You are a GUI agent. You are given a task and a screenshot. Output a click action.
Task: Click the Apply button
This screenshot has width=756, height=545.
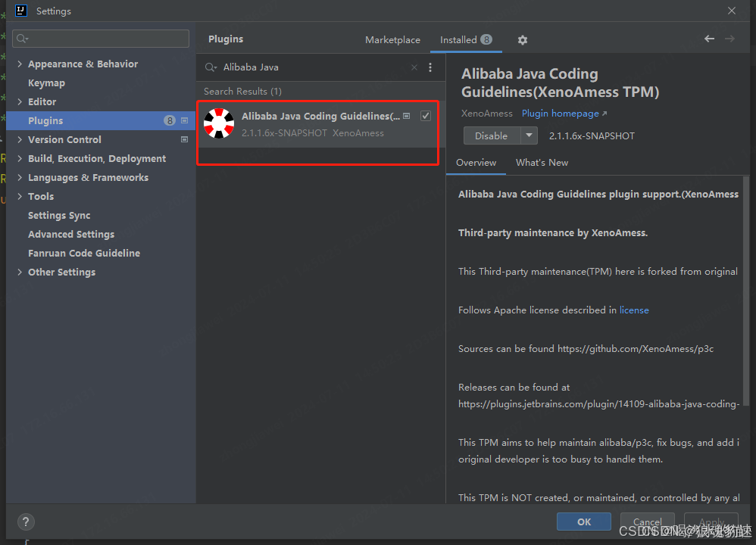[x=711, y=522]
